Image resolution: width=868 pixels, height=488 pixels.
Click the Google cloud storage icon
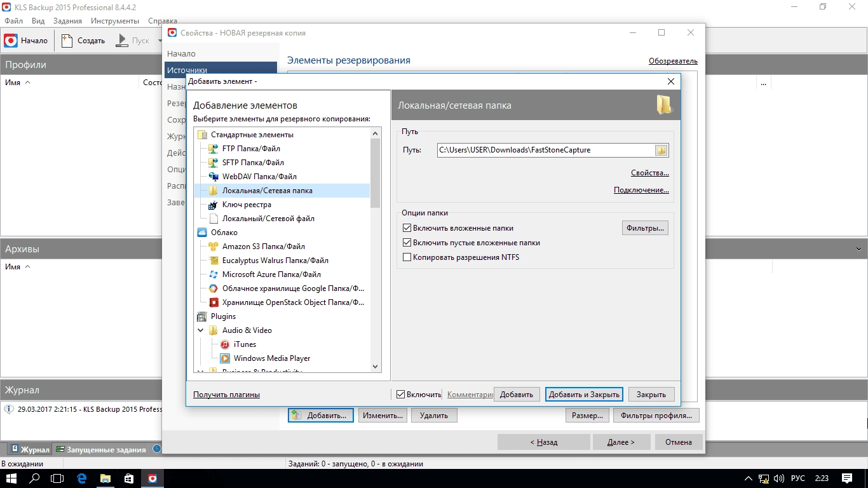pos(214,288)
